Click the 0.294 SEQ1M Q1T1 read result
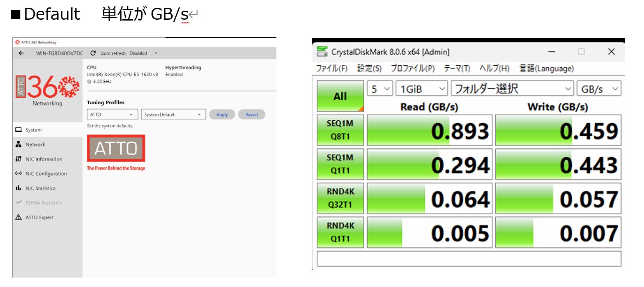 (430, 164)
